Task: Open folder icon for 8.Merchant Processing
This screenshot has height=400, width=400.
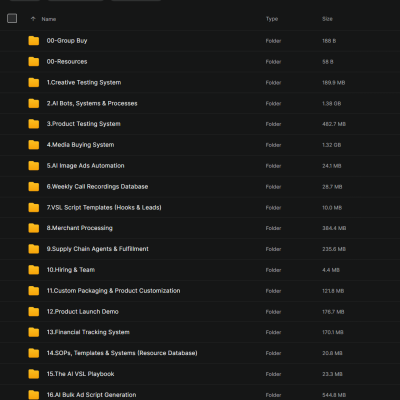Action: (34, 228)
